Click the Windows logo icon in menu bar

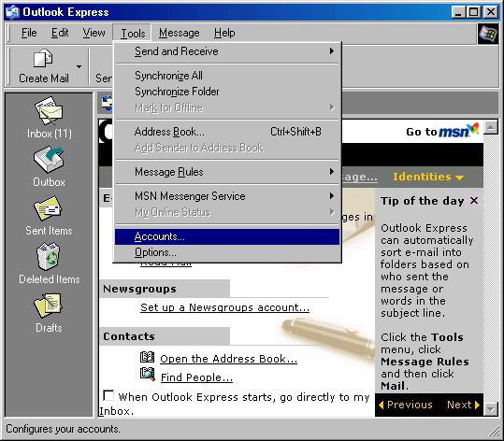pyautogui.click(x=487, y=34)
